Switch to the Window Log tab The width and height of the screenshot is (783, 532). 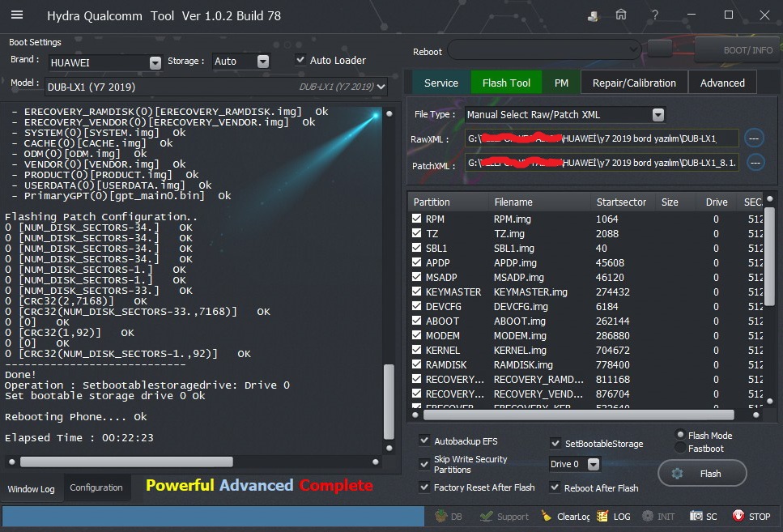pyautogui.click(x=31, y=488)
